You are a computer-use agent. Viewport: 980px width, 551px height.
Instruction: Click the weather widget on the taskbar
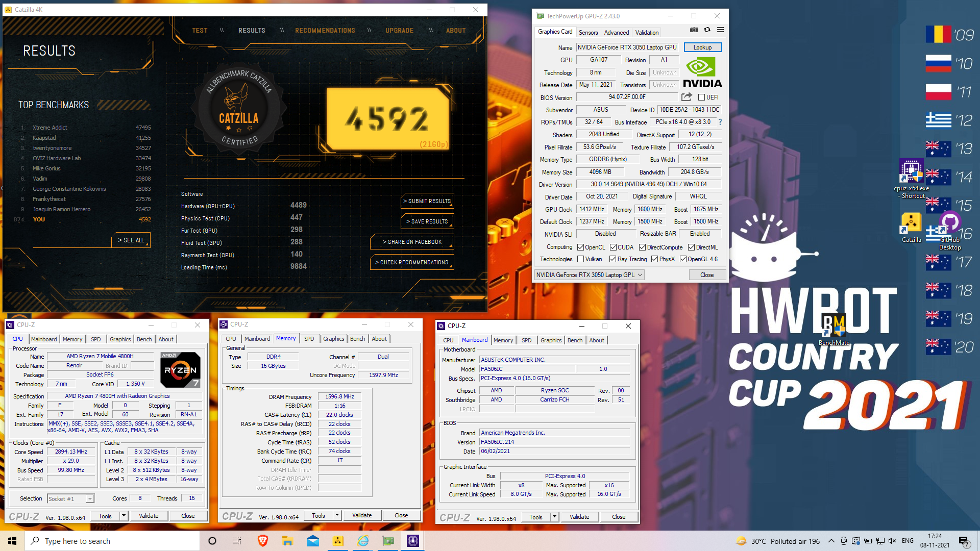pyautogui.click(x=778, y=541)
